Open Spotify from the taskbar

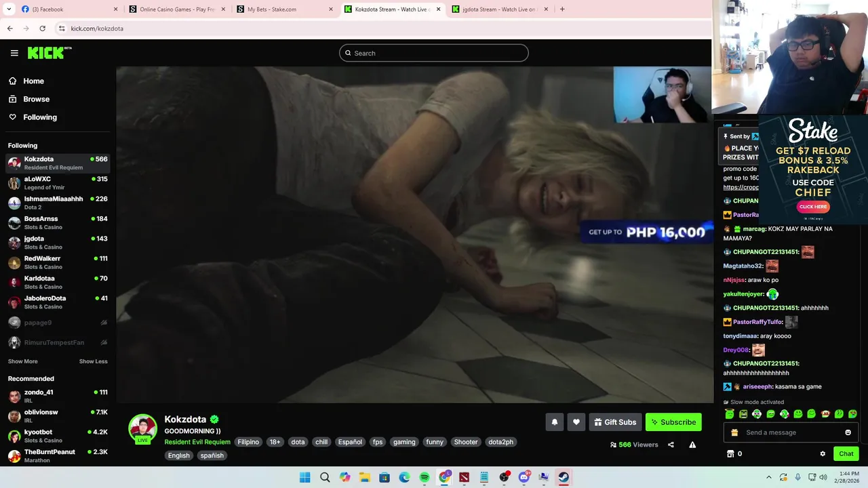425,477
